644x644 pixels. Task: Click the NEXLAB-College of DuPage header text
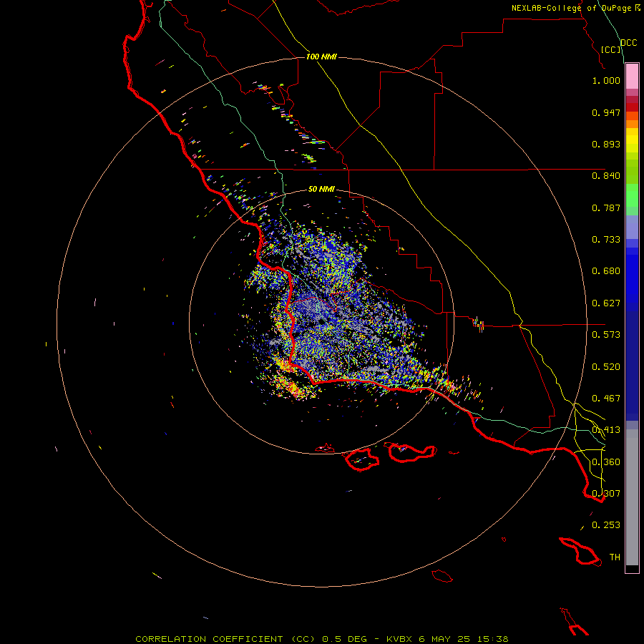tap(575, 8)
